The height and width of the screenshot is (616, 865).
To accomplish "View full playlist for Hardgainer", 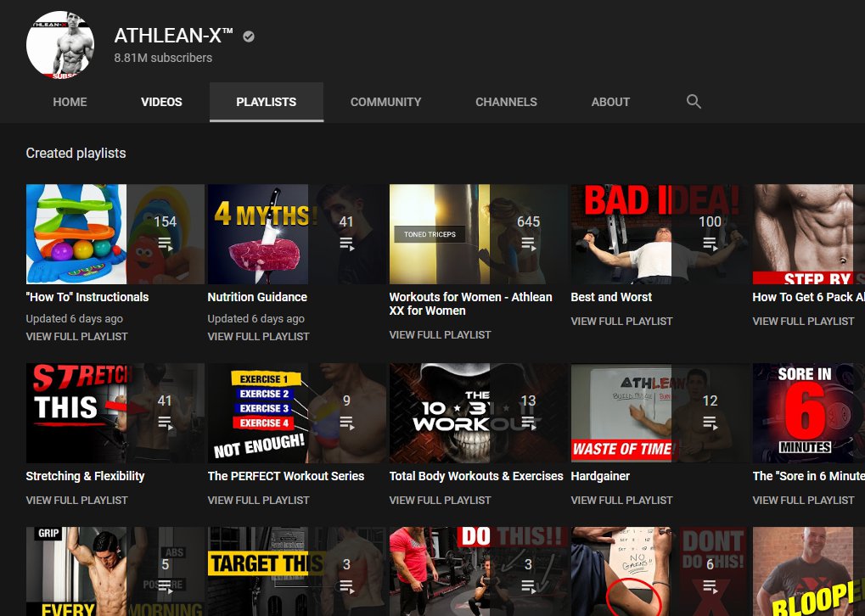I will click(x=621, y=501).
